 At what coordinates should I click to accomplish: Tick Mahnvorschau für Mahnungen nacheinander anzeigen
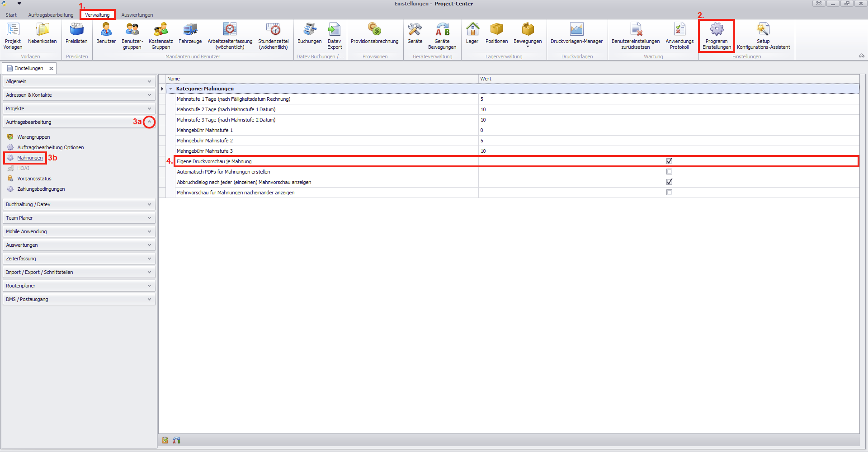tap(669, 193)
